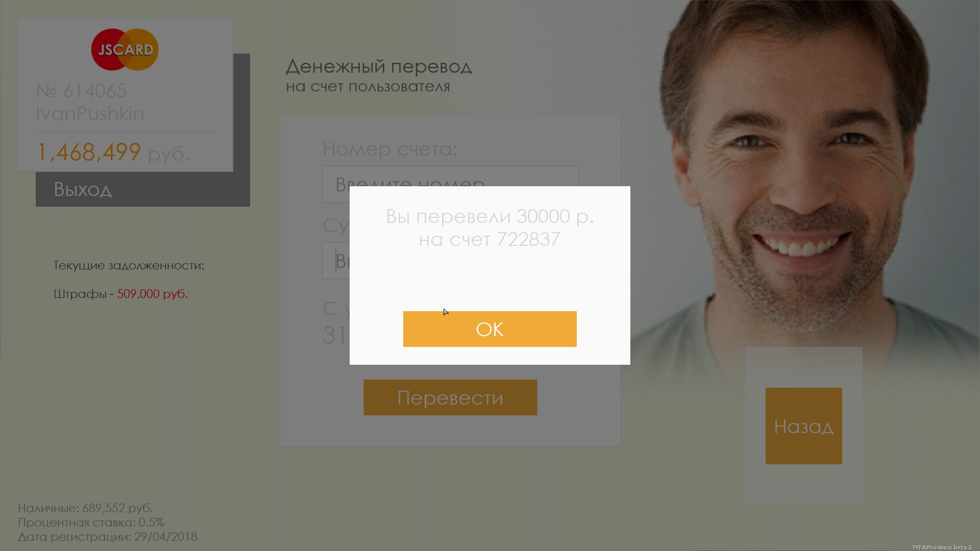This screenshot has width=980, height=551.
Task: Confirm the transfer dialog with OK
Action: point(490,329)
